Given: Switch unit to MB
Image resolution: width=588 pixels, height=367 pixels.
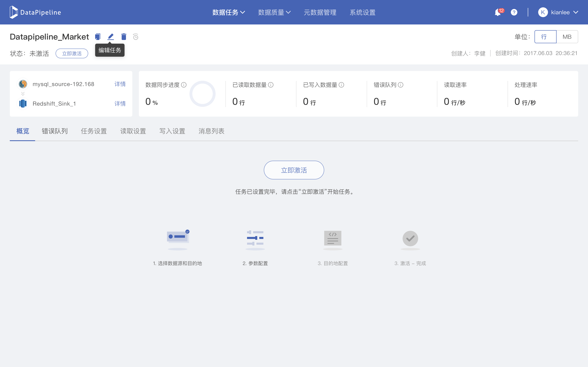Looking at the screenshot, I should [x=567, y=37].
